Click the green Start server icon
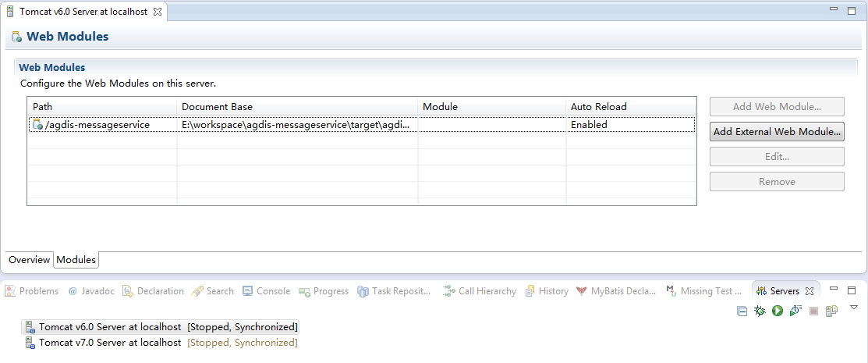Viewport: 868px width, 363px height. 778,311
